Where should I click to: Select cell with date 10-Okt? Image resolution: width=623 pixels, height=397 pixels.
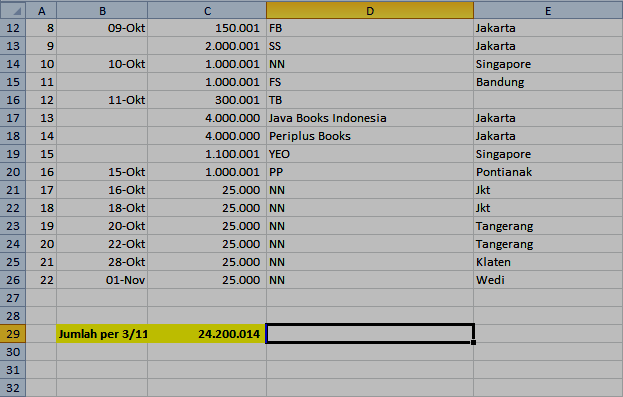click(x=102, y=64)
